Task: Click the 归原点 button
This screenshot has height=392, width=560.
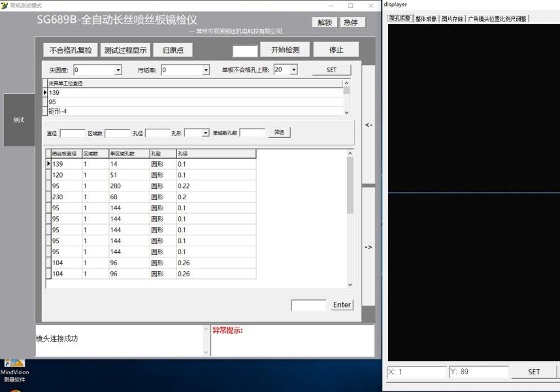Action: pos(173,50)
